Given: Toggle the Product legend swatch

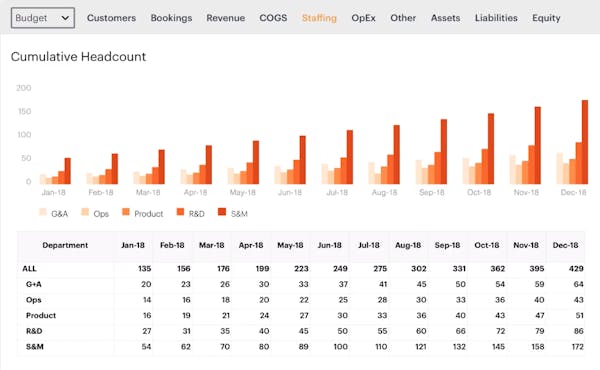Looking at the screenshot, I should point(126,212).
